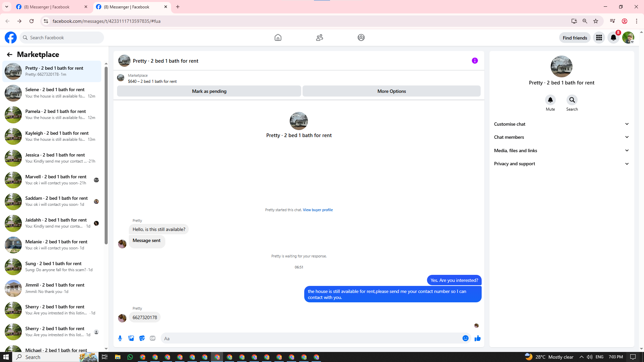The width and height of the screenshot is (644, 362).
Task: Expand the Chat members section
Action: (561, 137)
